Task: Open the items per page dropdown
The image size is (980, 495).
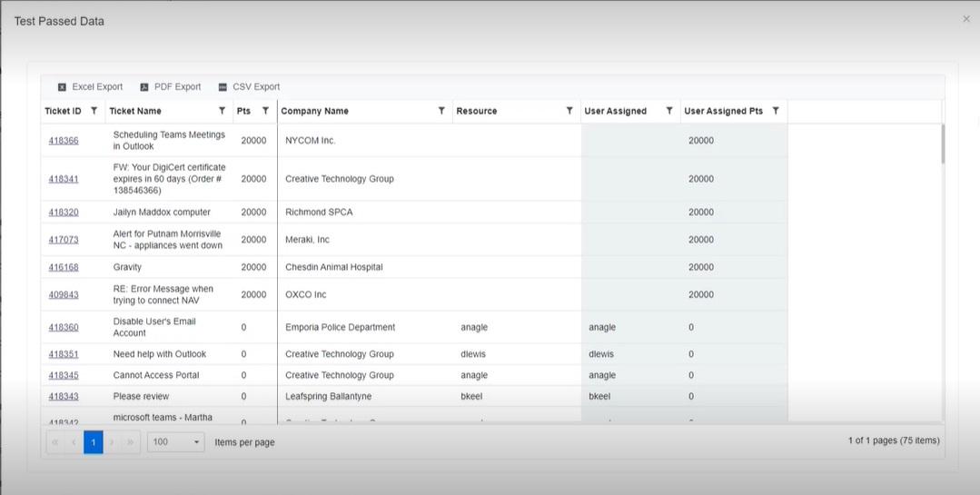Action: tap(176, 442)
